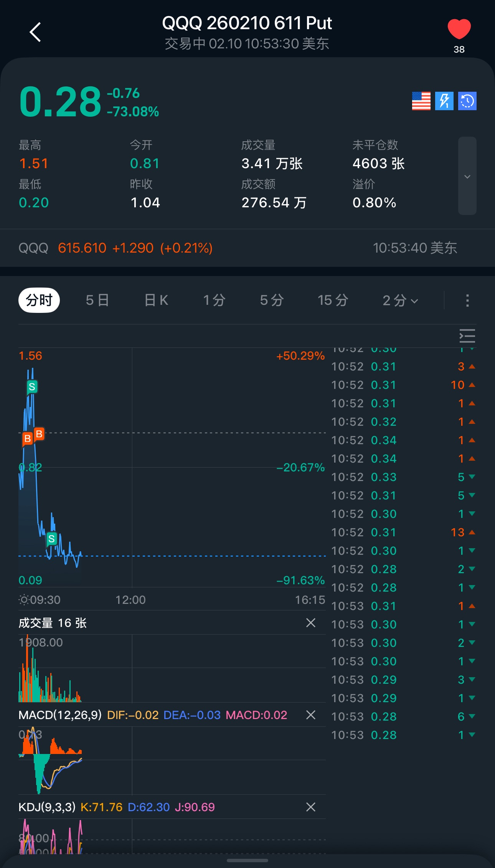Close the MACD indicator panel
Screen dimensions: 495x868
pyautogui.click(x=311, y=715)
